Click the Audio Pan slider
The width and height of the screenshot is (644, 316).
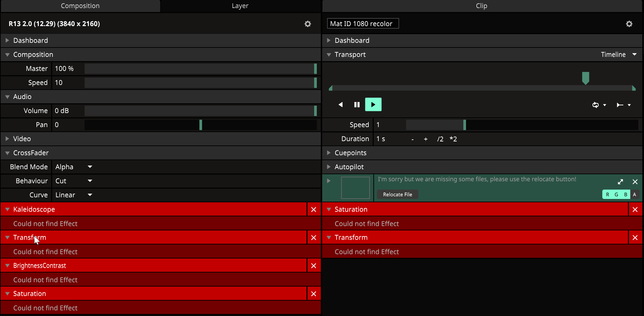(x=201, y=125)
